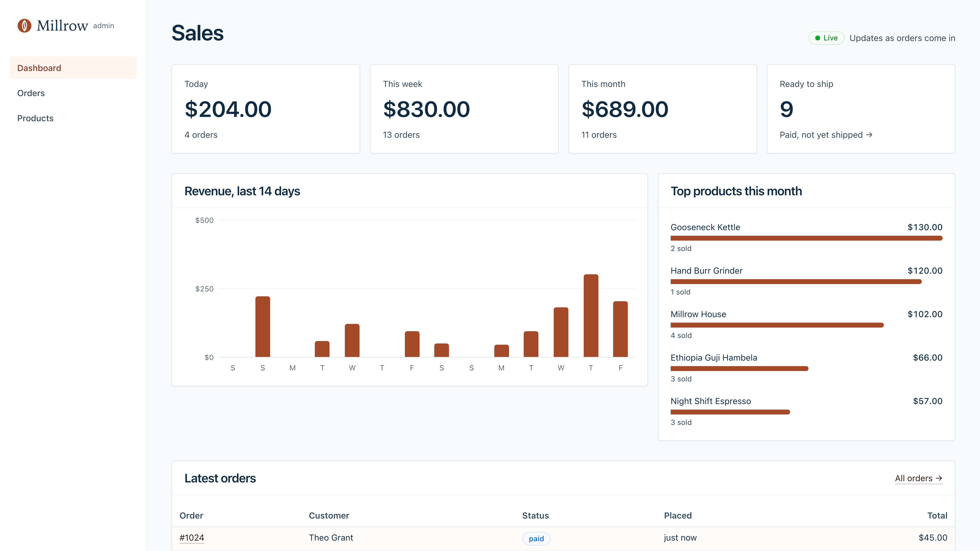
Task: Select the This week $830.00 card
Action: pyautogui.click(x=464, y=109)
